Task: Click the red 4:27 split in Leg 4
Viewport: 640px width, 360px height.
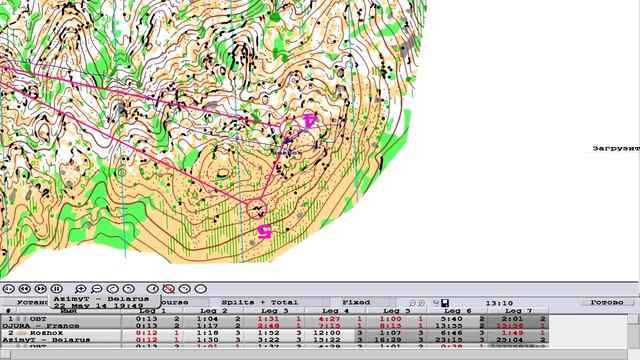Action: pos(329,319)
